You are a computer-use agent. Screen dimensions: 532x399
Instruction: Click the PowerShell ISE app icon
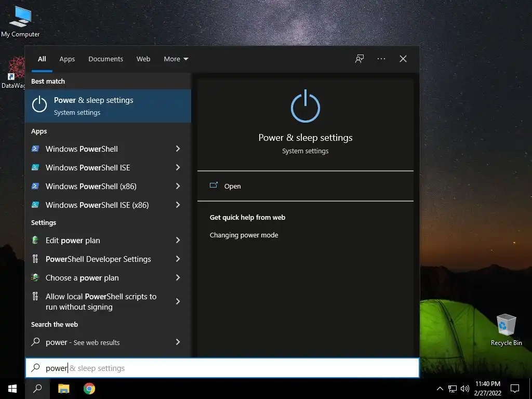click(x=35, y=167)
